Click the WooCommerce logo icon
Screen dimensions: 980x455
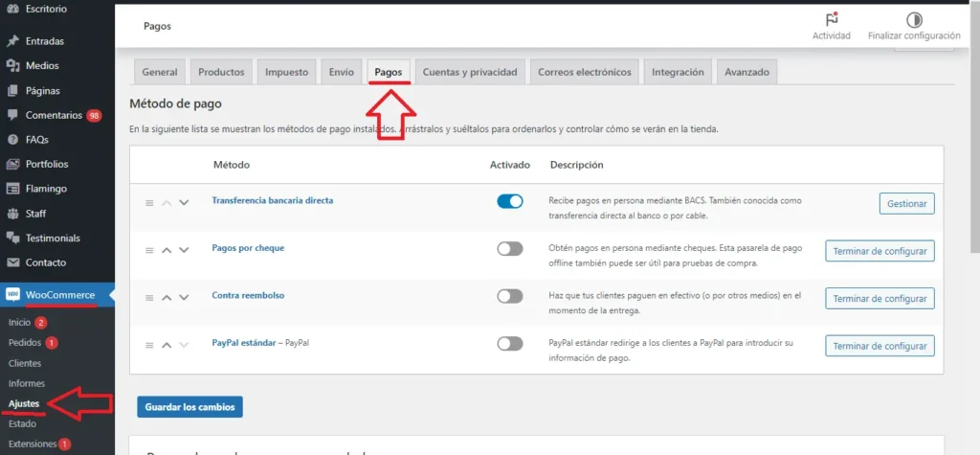tap(12, 295)
